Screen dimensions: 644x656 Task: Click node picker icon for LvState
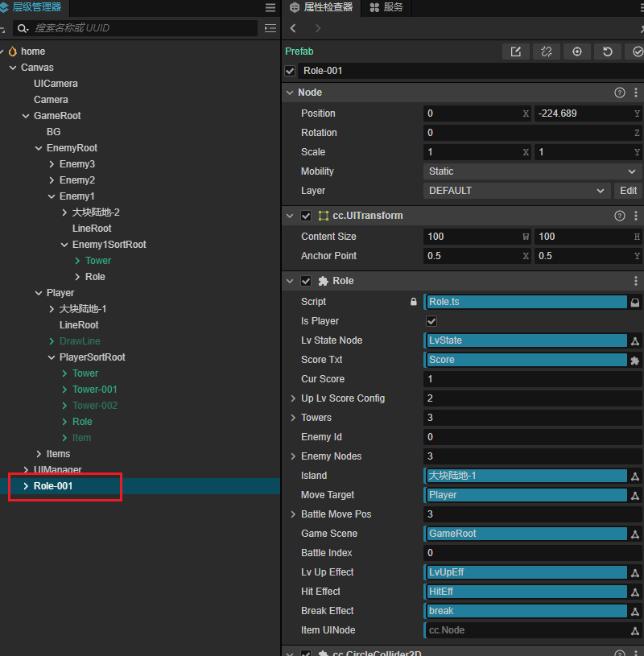click(635, 340)
